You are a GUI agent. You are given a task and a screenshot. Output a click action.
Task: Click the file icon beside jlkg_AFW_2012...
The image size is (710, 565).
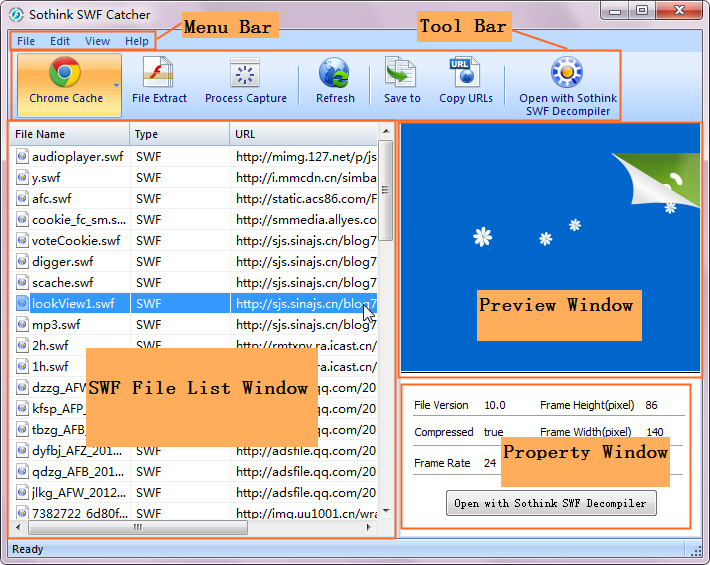pyautogui.click(x=22, y=492)
